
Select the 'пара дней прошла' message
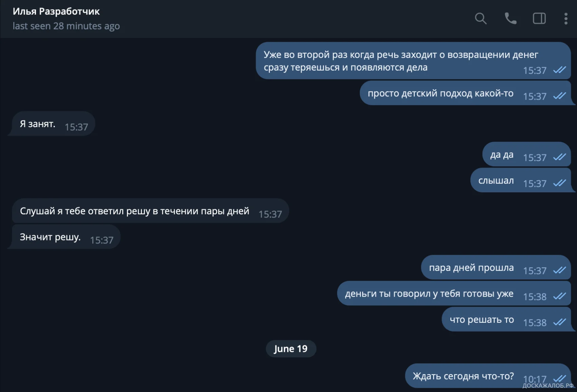471,268
